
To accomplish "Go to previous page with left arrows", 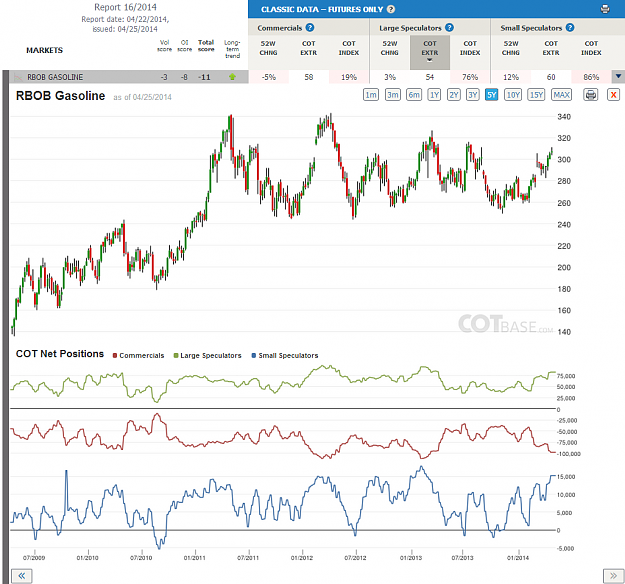I will (x=22, y=576).
